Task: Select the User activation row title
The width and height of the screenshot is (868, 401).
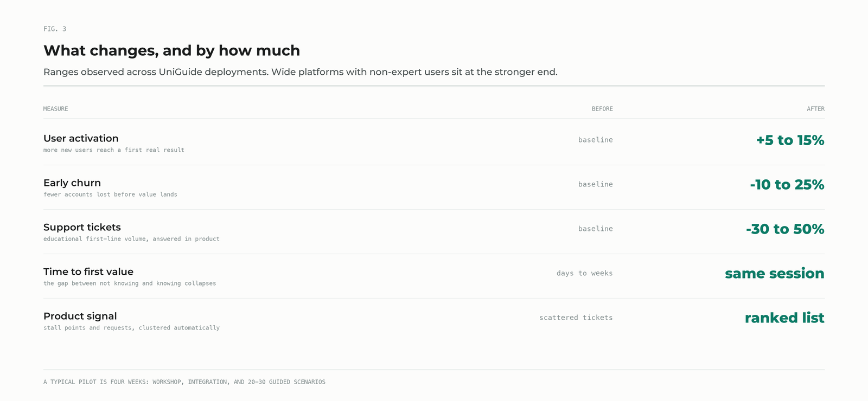Action: pos(81,138)
